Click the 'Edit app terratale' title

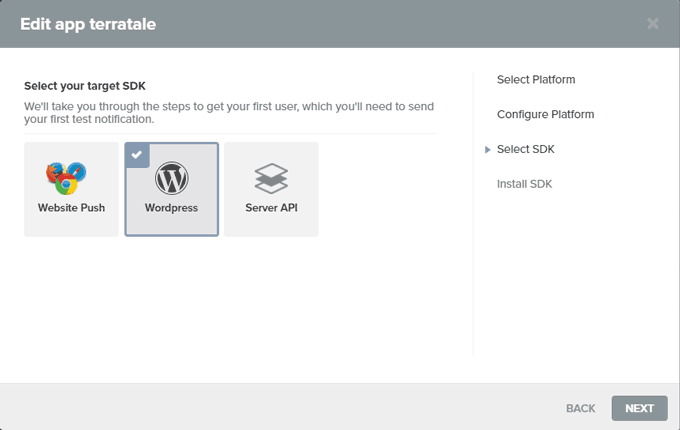point(88,24)
